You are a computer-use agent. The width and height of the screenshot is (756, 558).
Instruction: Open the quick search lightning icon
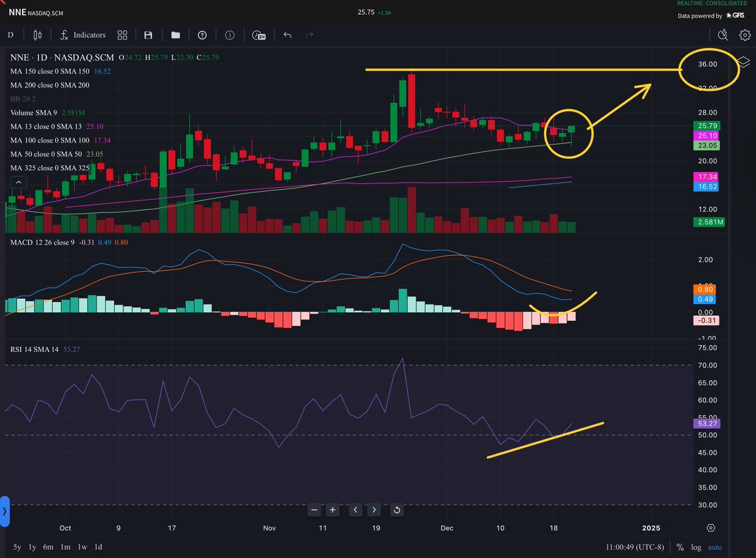723,35
